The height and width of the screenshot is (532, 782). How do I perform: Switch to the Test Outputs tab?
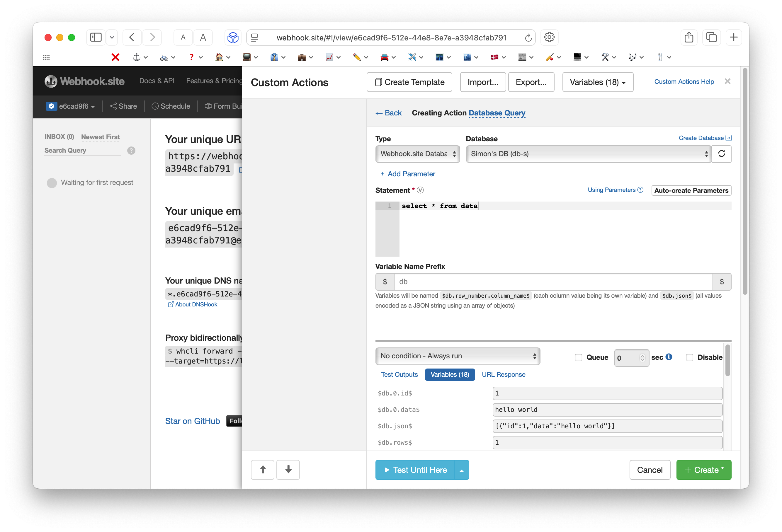pos(399,375)
